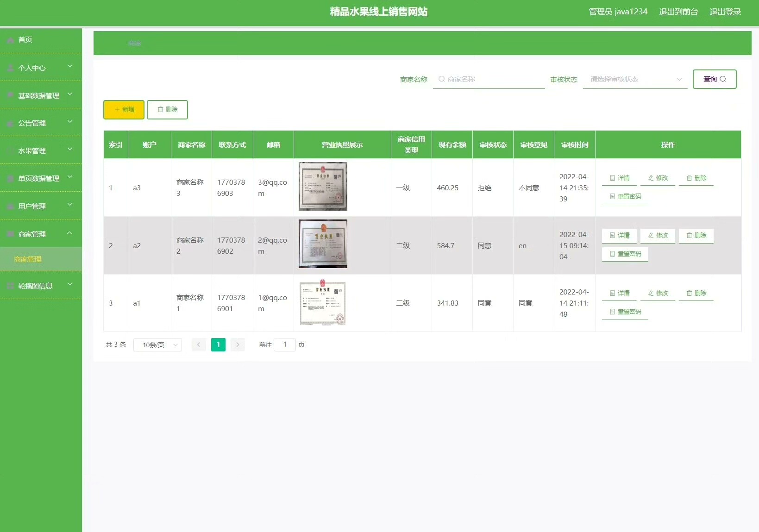This screenshot has width=759, height=532.
Task: Click the yellow 新增 button
Action: pos(124,110)
